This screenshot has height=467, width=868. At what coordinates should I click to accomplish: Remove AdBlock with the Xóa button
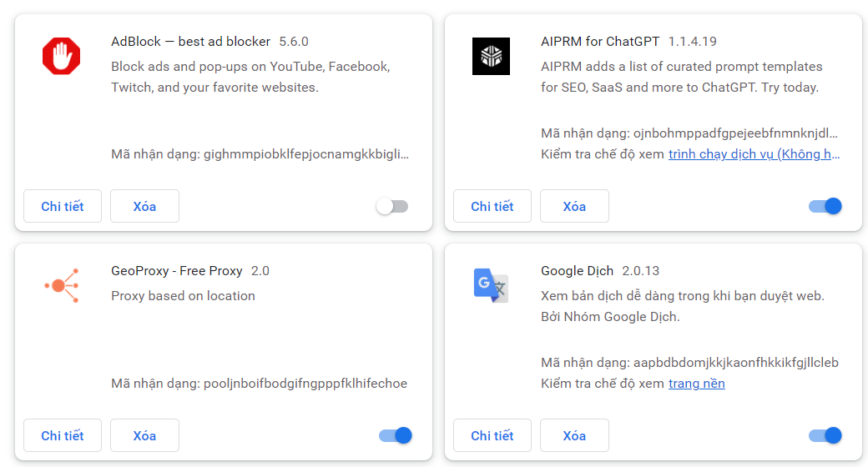point(144,206)
